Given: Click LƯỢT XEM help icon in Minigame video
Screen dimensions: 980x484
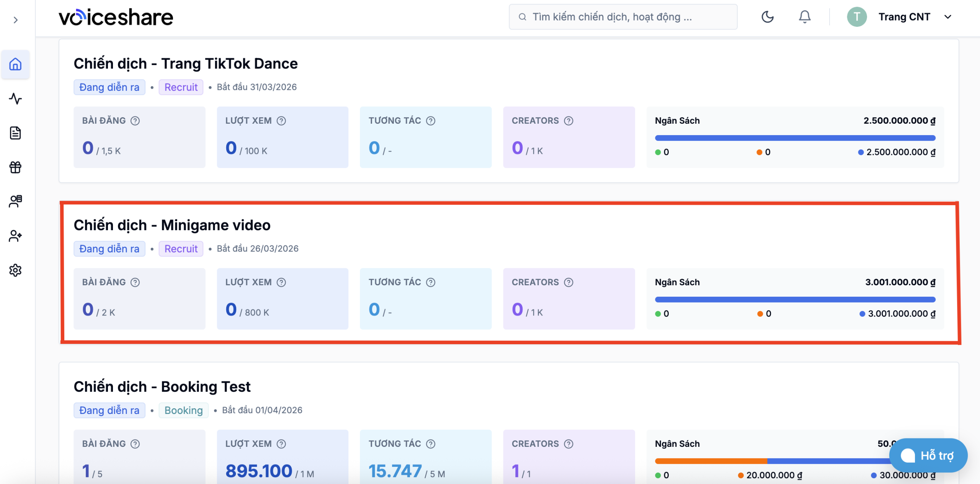Looking at the screenshot, I should click(x=281, y=282).
